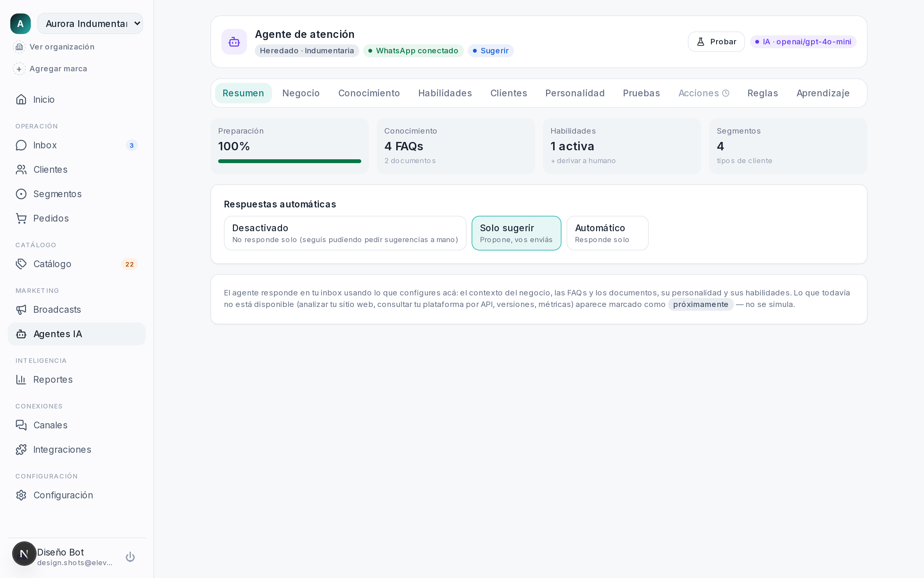This screenshot has width=924, height=578.
Task: Open the Broadcasts section
Action: click(76, 310)
